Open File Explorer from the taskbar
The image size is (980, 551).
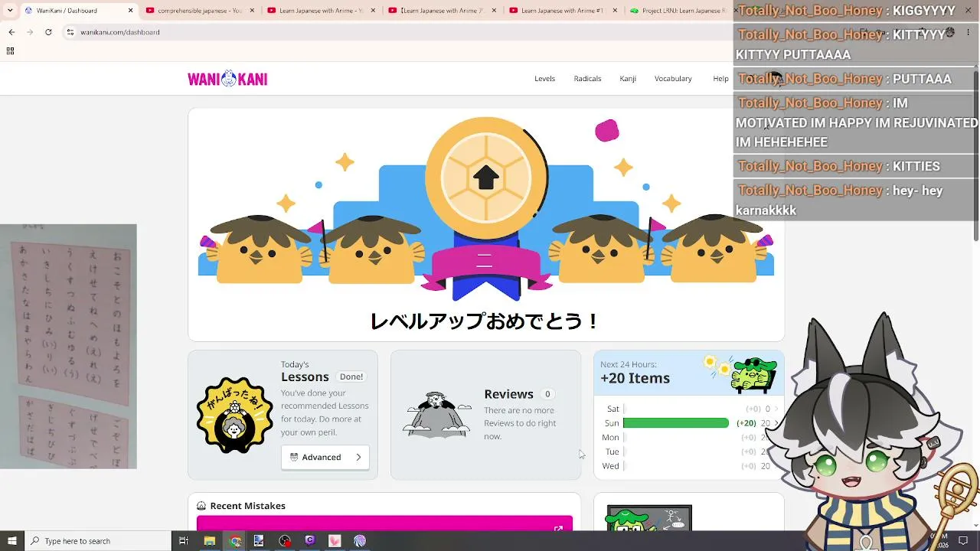[x=209, y=541]
